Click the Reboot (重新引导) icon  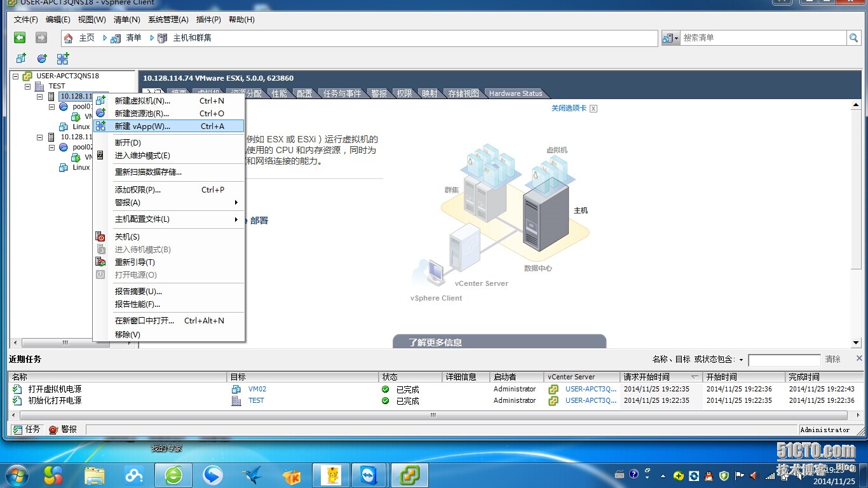tap(100, 262)
